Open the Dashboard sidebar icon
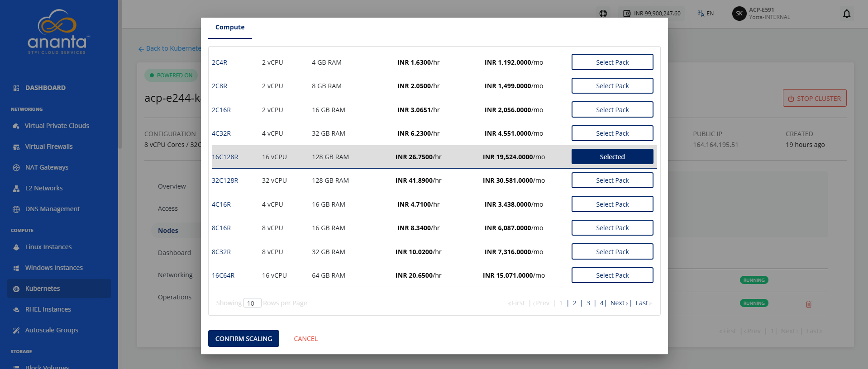The width and height of the screenshot is (868, 369). [16, 88]
